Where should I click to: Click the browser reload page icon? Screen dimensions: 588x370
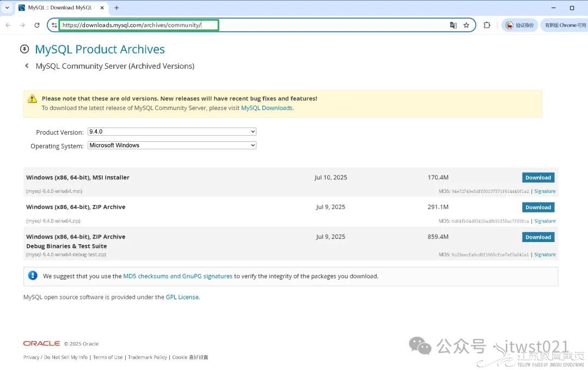(x=37, y=25)
